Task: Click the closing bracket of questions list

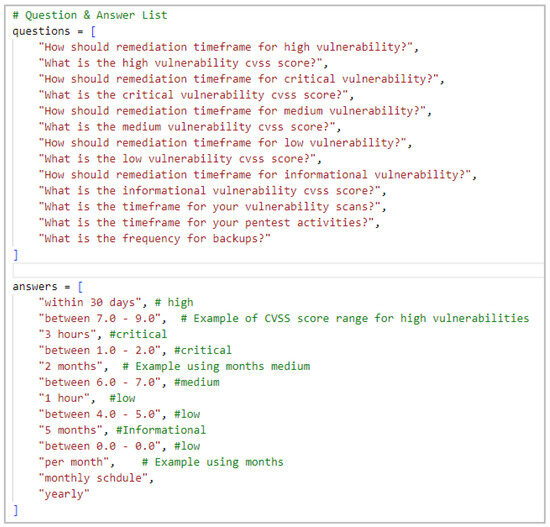Action: pyautogui.click(x=15, y=255)
